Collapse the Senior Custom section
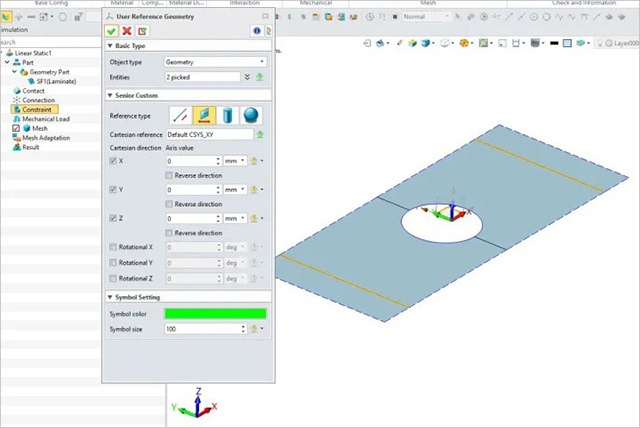Image resolution: width=640 pixels, height=428 pixels. pos(110,95)
